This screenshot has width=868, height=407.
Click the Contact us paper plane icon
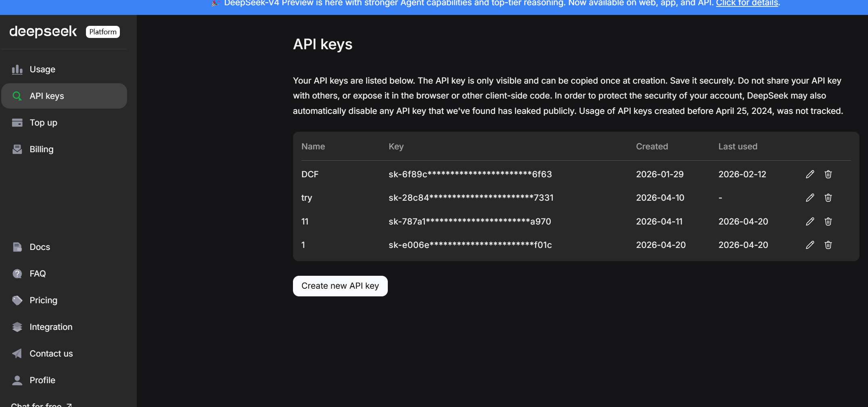click(17, 354)
